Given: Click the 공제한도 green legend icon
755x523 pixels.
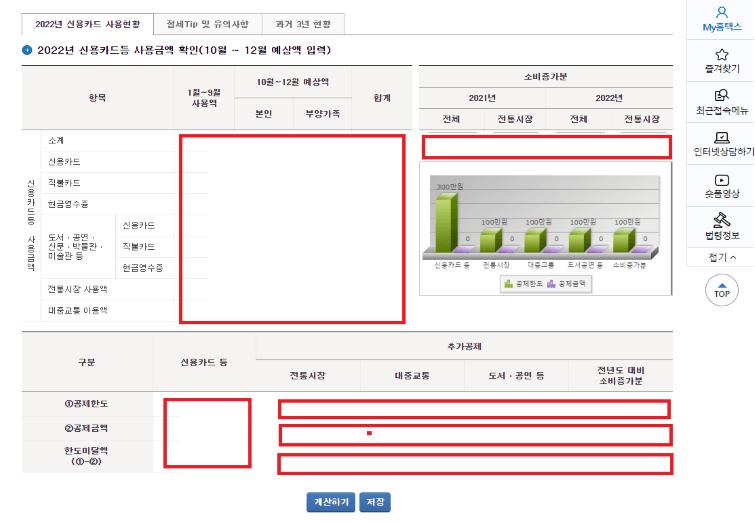Looking at the screenshot, I should tap(508, 284).
